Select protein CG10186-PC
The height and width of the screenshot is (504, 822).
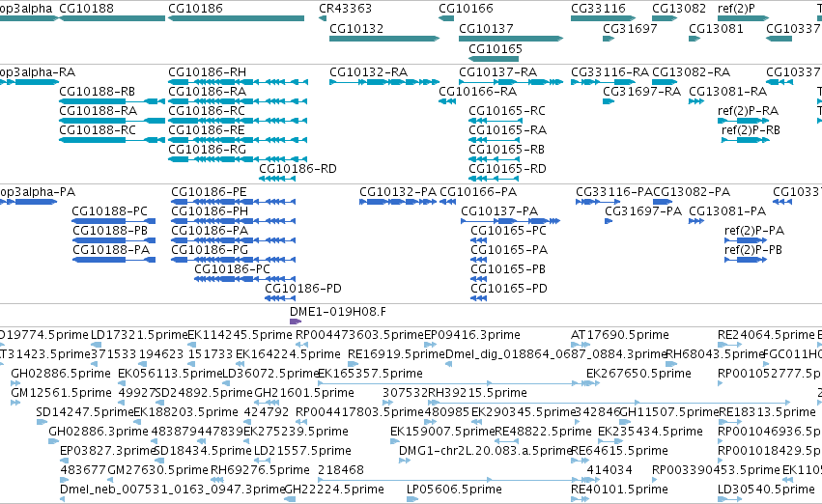(232, 269)
